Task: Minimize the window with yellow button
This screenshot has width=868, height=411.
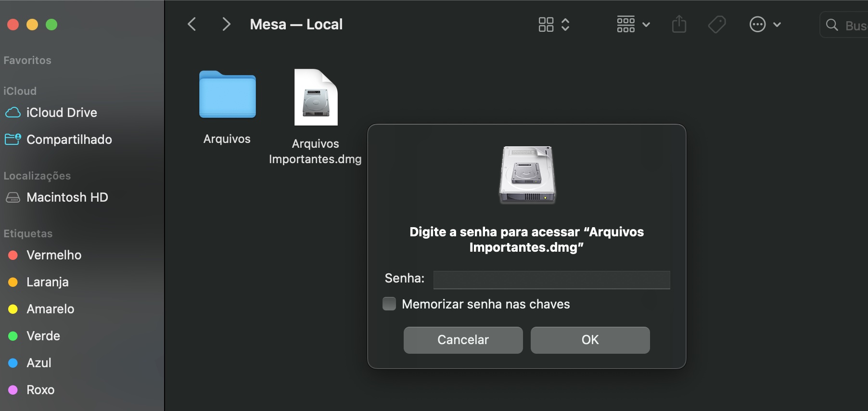Action: click(32, 25)
